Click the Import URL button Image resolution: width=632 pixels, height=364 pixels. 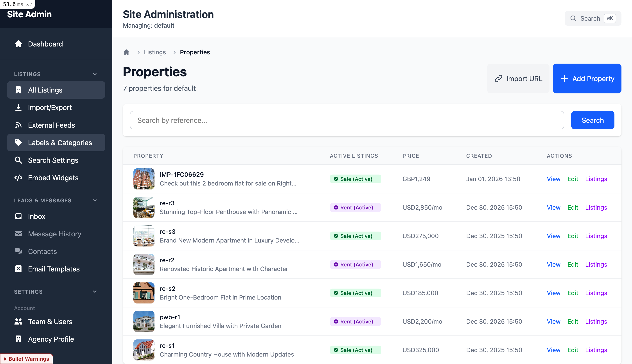pyautogui.click(x=518, y=78)
